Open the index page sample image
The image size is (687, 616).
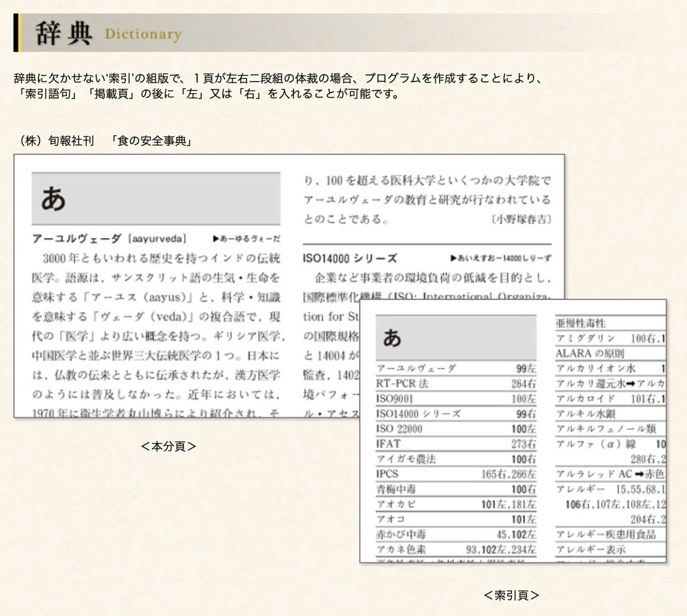(512, 431)
